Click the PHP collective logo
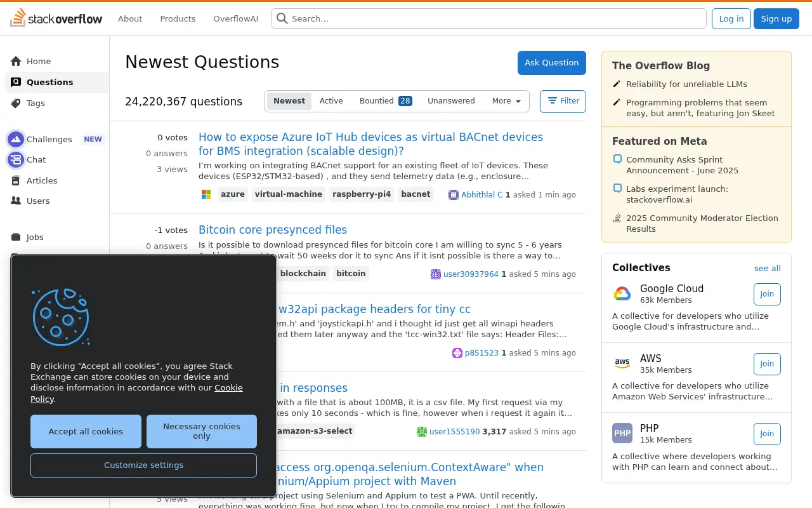The height and width of the screenshot is (508, 812). (x=622, y=434)
